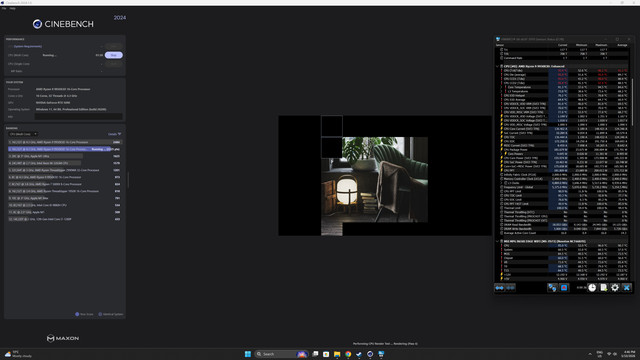
Task: Select the Apple M1 Max ranking row
Action: (64, 198)
